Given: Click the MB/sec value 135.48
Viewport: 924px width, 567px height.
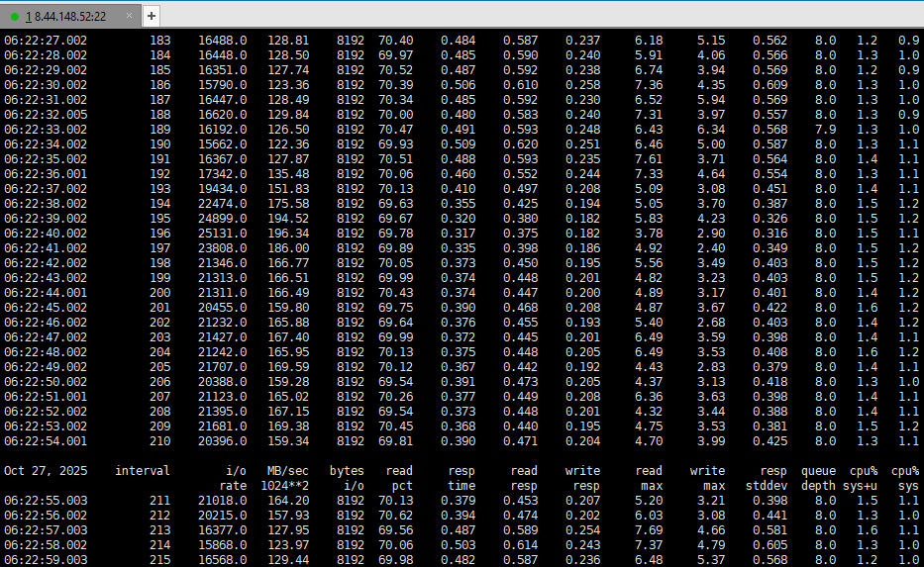Looking at the screenshot, I should (287, 174).
